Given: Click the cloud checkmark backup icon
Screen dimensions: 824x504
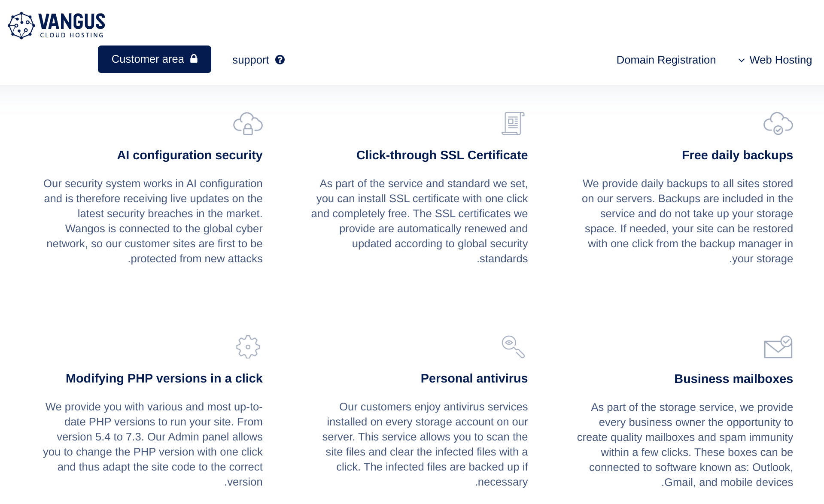Looking at the screenshot, I should (778, 124).
